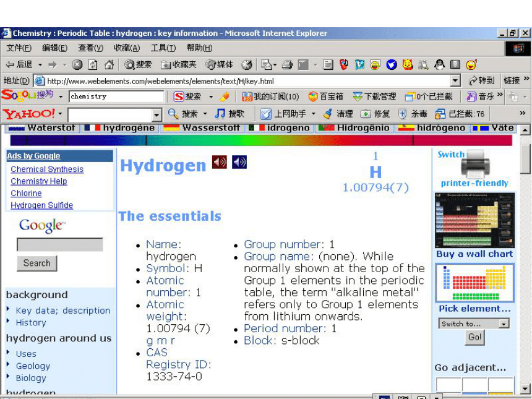Open the 收藏(A) menu

click(x=127, y=48)
